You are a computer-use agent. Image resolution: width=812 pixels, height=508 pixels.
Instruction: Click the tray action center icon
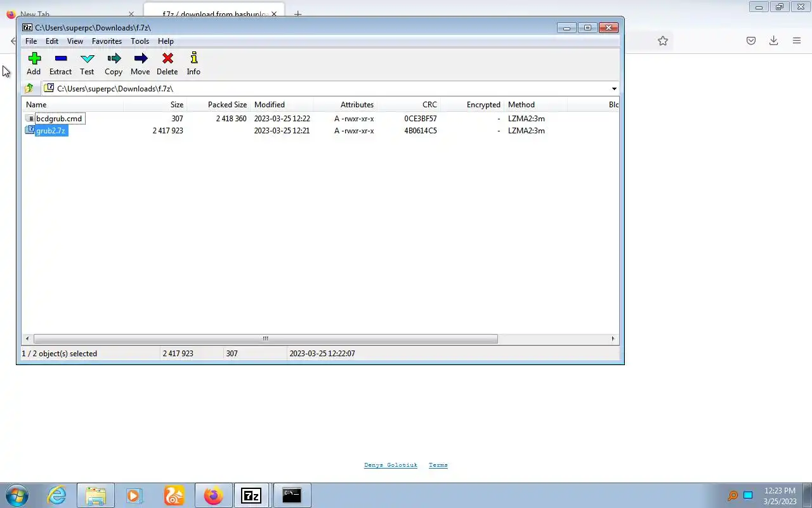pos(748,496)
